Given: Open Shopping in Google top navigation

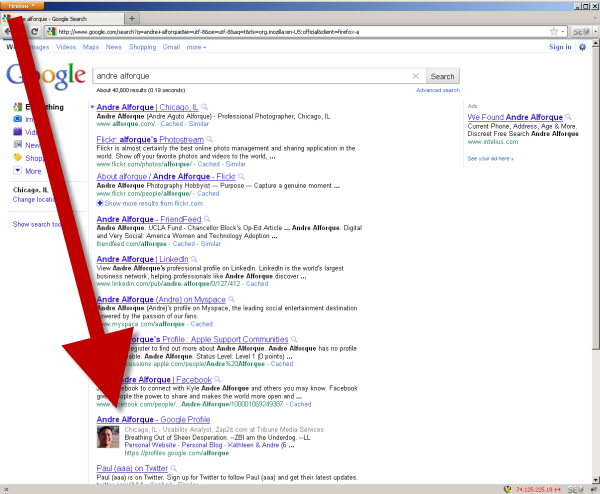Looking at the screenshot, I should (142, 47).
